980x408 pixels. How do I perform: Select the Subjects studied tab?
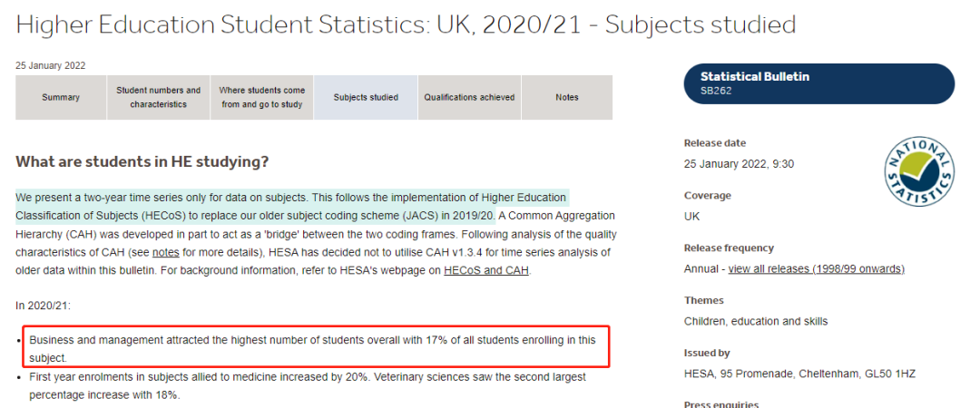coord(366,98)
